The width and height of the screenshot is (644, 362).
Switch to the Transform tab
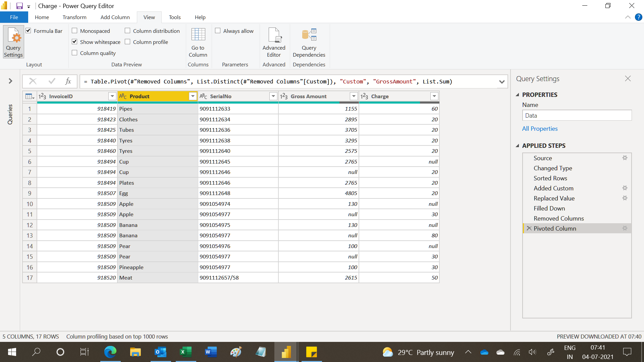74,17
